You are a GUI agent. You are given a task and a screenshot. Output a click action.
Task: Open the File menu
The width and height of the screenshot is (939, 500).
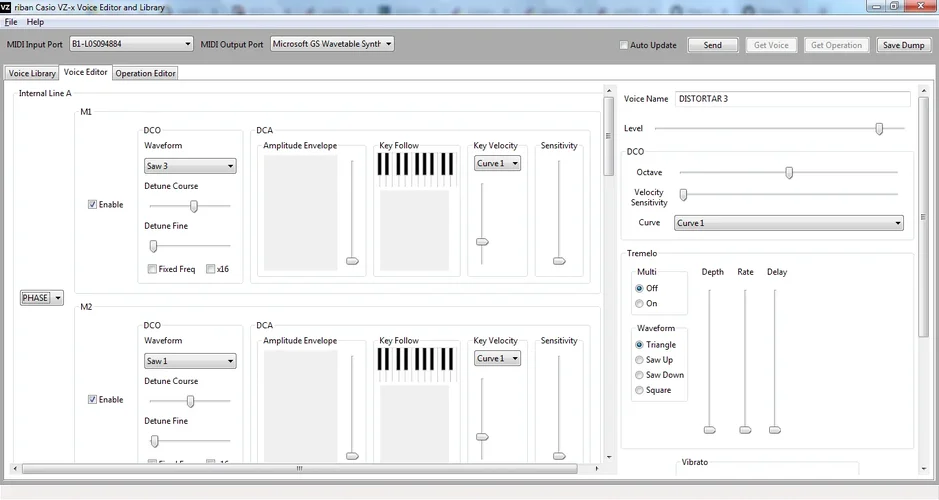coord(11,21)
